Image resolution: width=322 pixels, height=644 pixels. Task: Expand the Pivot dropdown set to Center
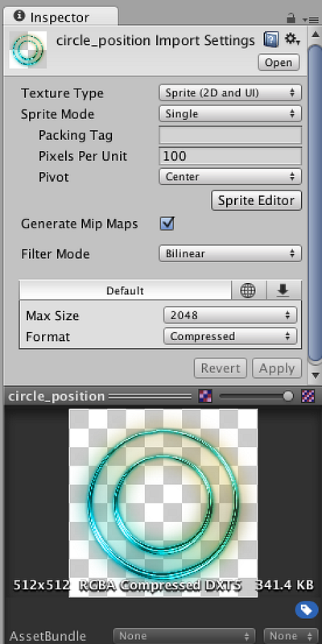230,177
